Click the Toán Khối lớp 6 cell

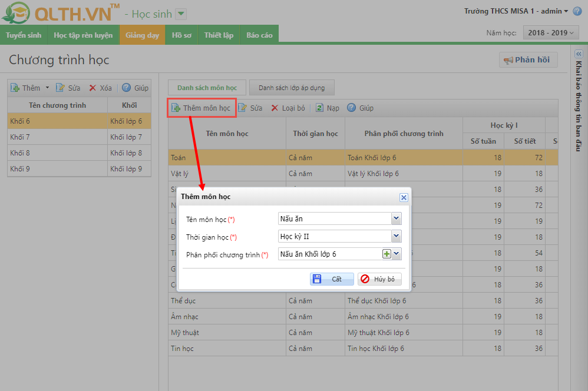point(404,157)
